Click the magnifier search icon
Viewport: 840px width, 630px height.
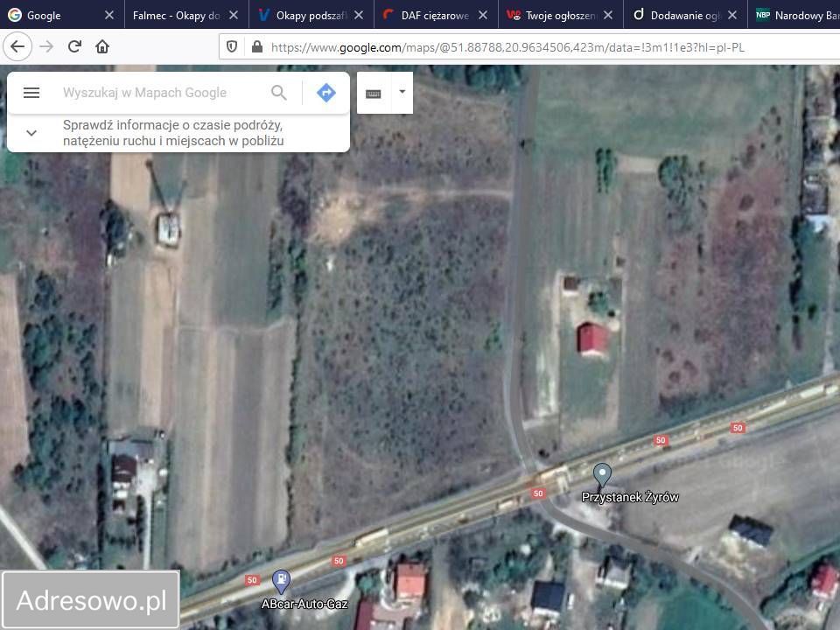[279, 93]
